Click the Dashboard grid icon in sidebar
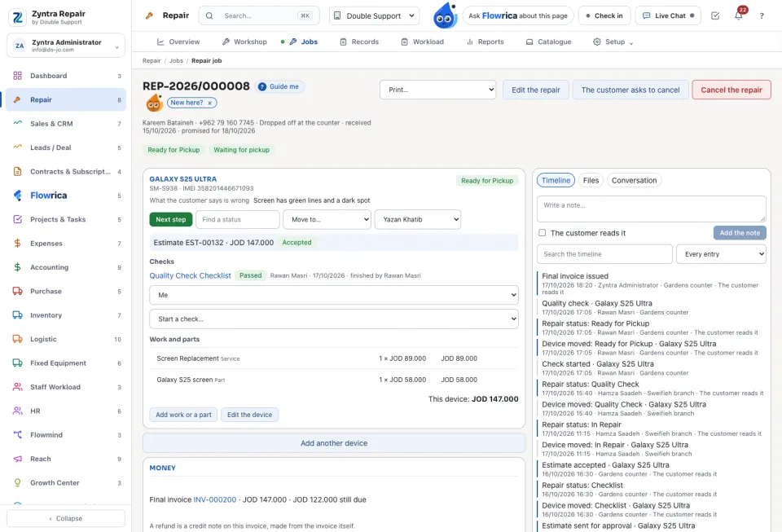 click(x=17, y=76)
